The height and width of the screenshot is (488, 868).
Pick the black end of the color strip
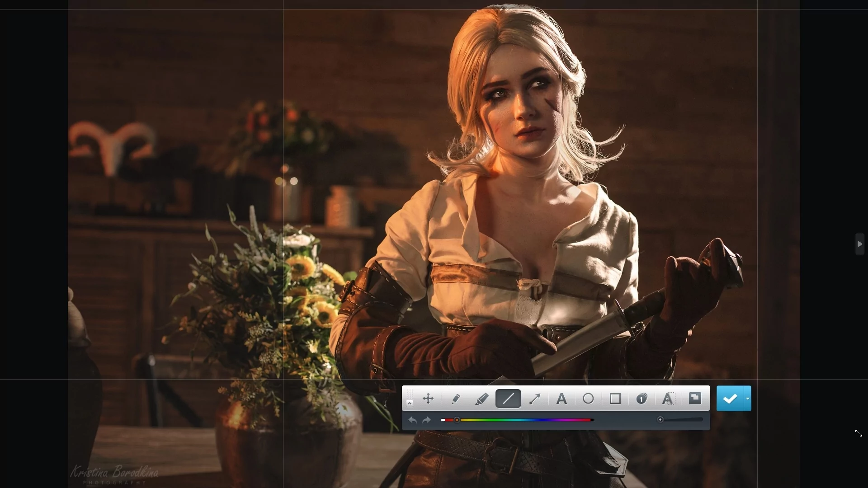[593, 420]
